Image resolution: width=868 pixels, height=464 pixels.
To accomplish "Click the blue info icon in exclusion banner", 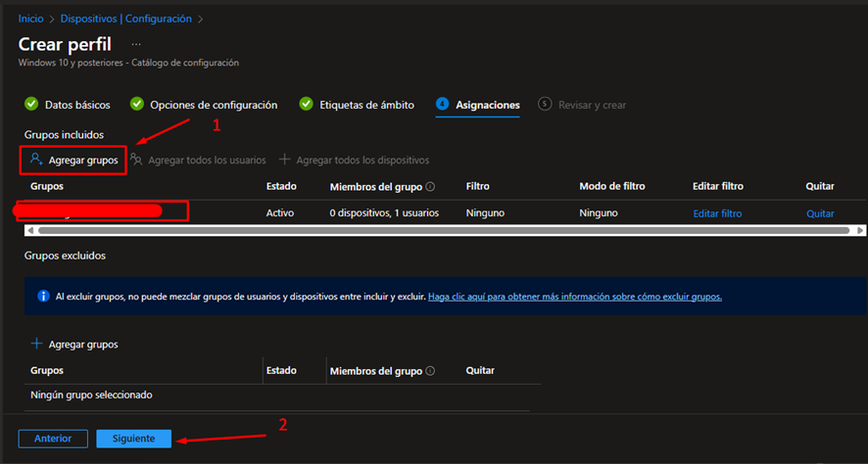I will pos(43,297).
